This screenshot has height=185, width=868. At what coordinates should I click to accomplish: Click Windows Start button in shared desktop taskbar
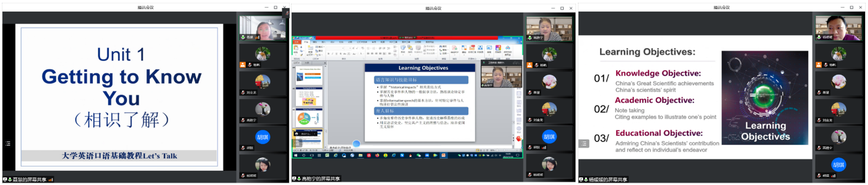[x=296, y=155]
